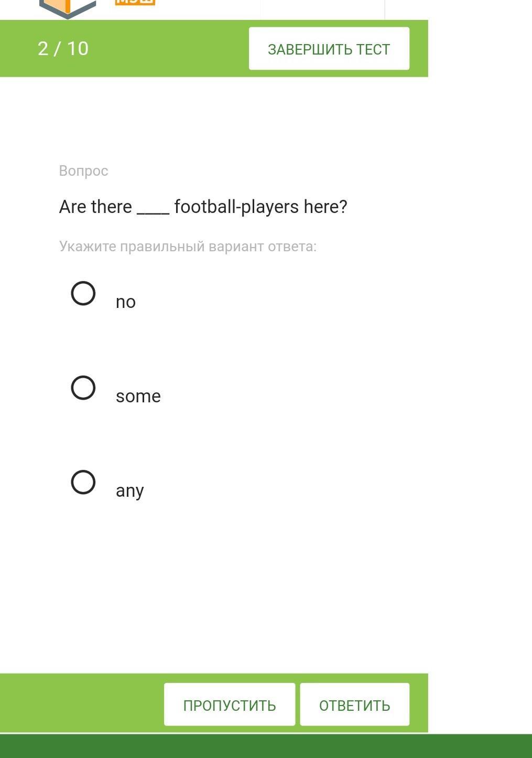
Task: Click the word "here?" in the question
Action: coord(325,207)
